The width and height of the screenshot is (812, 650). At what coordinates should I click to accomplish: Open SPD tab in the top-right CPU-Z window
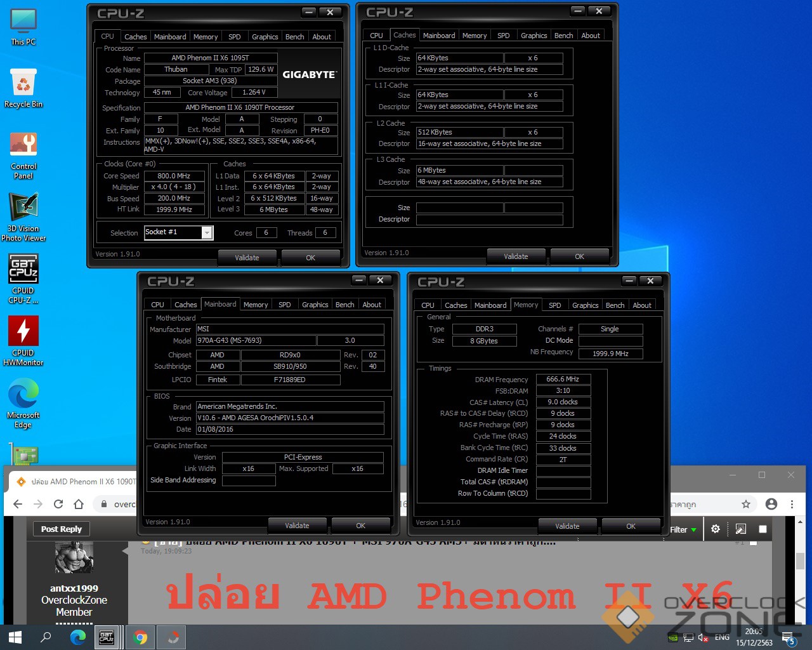(504, 36)
